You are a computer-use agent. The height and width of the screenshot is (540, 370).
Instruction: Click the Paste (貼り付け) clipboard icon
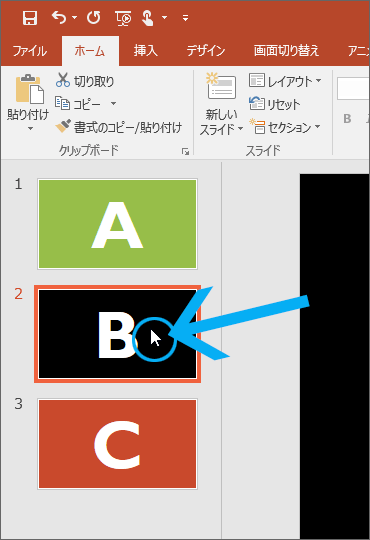pos(29,89)
